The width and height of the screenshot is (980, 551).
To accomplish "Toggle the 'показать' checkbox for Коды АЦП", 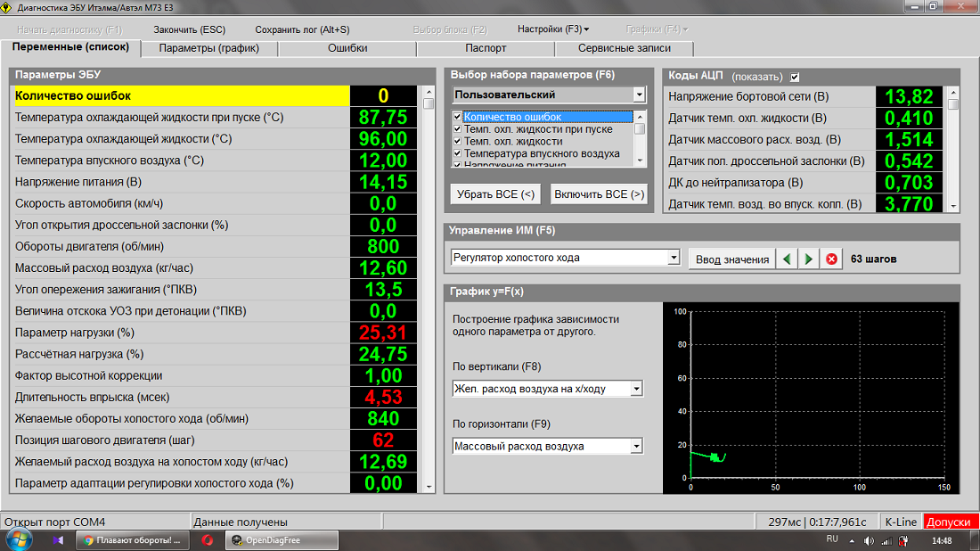I will 795,77.
